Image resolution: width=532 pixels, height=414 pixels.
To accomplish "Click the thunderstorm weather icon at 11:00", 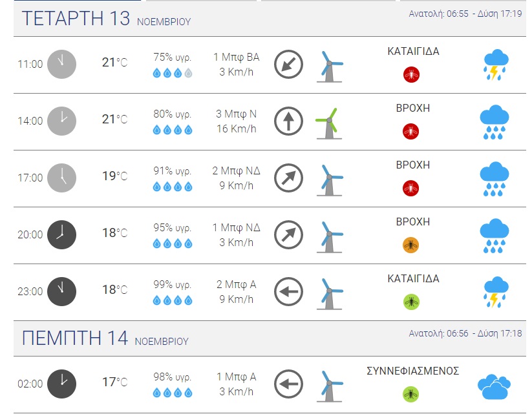I will [495, 65].
